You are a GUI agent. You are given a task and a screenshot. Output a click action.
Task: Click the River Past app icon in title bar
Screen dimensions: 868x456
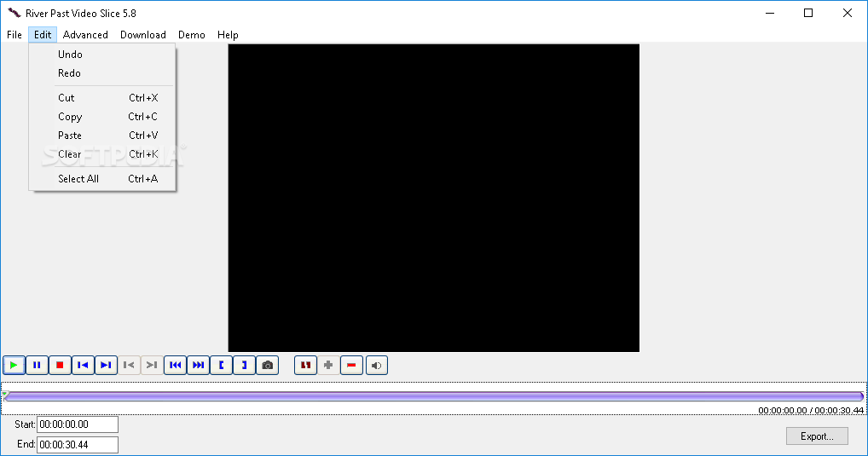pyautogui.click(x=14, y=13)
